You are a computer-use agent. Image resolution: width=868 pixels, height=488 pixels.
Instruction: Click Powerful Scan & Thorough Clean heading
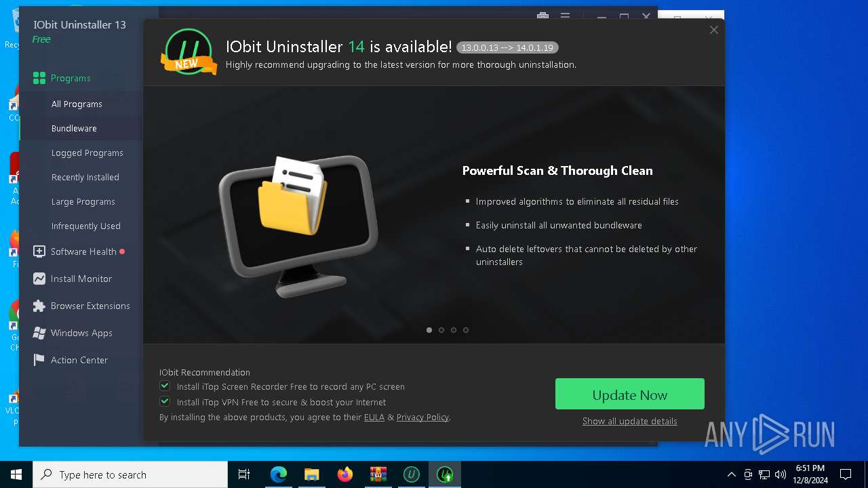[557, 171]
